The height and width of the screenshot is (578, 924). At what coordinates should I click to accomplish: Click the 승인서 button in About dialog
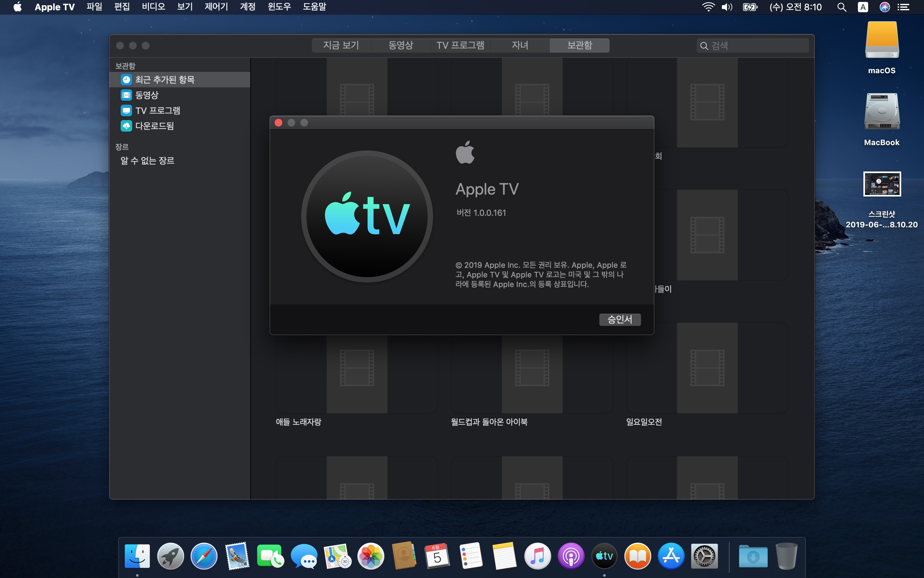(x=620, y=320)
